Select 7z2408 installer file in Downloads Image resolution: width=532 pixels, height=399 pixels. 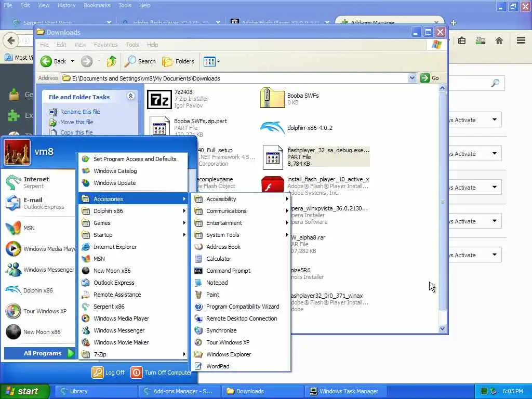(x=179, y=99)
